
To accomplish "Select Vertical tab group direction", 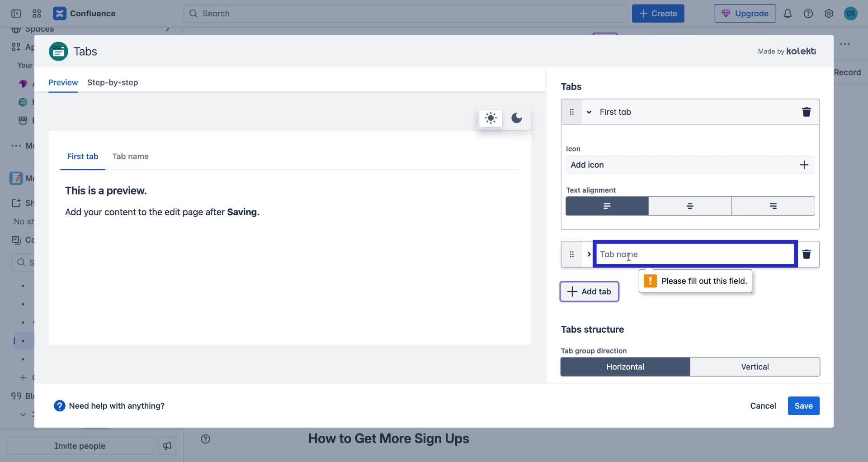I will click(755, 367).
